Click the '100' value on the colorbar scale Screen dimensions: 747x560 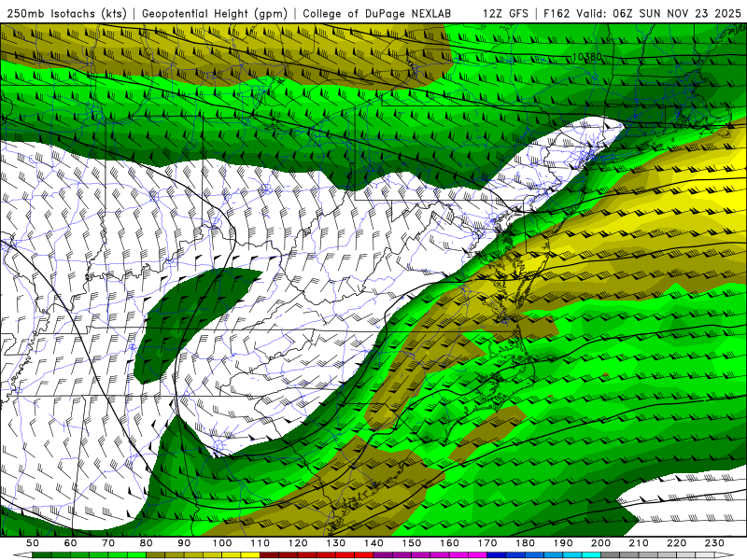pos(222,543)
